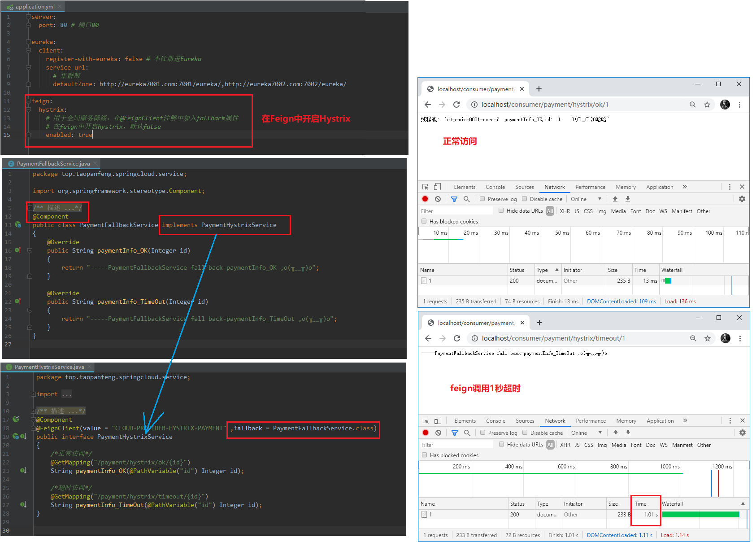The image size is (756, 551).
Task: Sort by Type column arrow in top DevTools
Action: [557, 270]
